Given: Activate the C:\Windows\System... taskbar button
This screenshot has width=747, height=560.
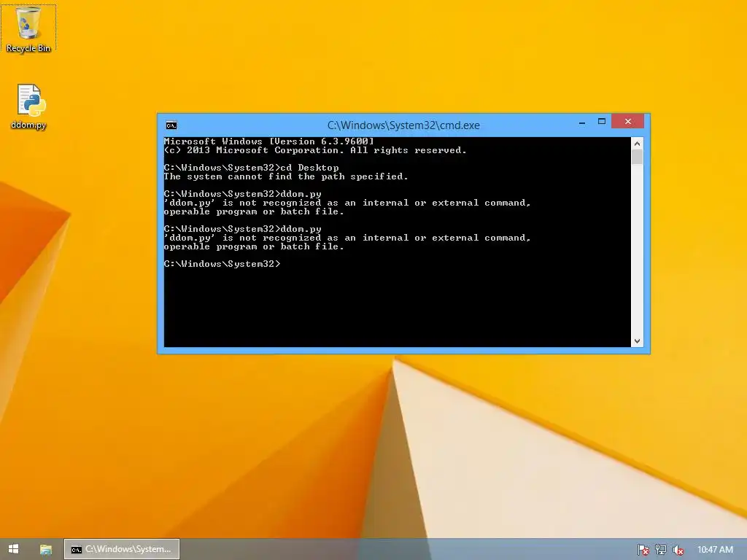Looking at the screenshot, I should pyautogui.click(x=122, y=549).
